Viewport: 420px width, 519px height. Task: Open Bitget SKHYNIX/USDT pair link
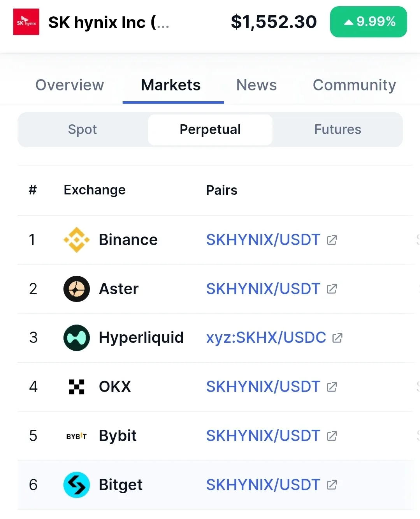(263, 485)
